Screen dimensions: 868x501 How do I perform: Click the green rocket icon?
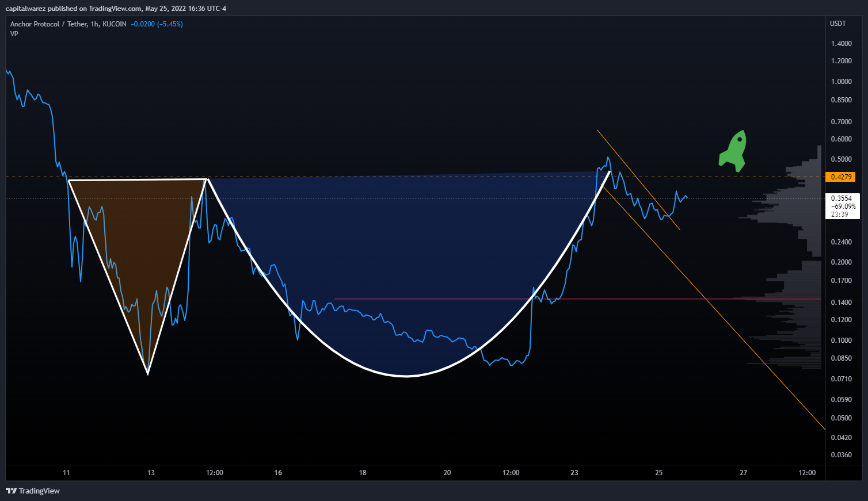pos(733,151)
